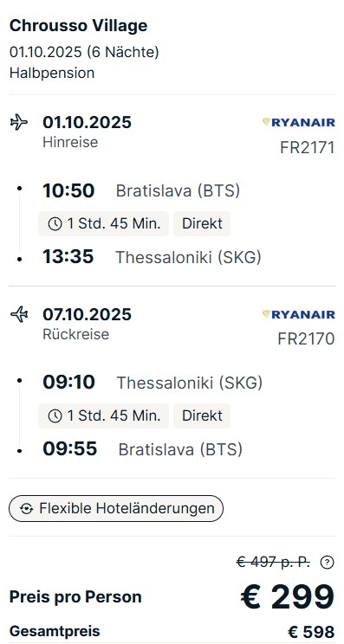This screenshot has width=344, height=644.
Task: Click the Gesamtpreis € 598 amount
Action: (311, 632)
